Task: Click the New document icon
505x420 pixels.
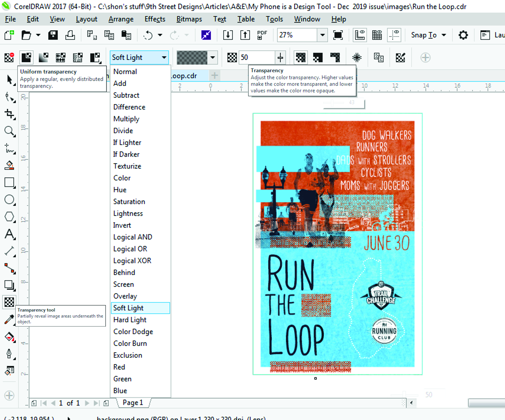Action: pyautogui.click(x=9, y=35)
